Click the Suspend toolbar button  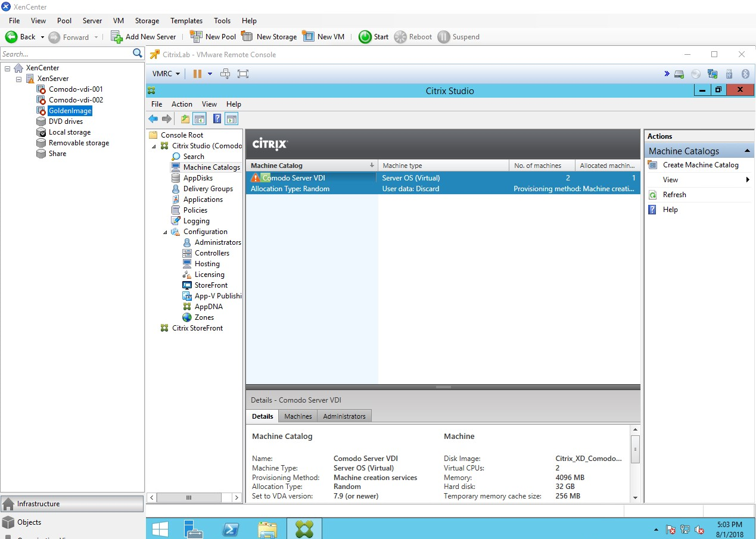[458, 37]
